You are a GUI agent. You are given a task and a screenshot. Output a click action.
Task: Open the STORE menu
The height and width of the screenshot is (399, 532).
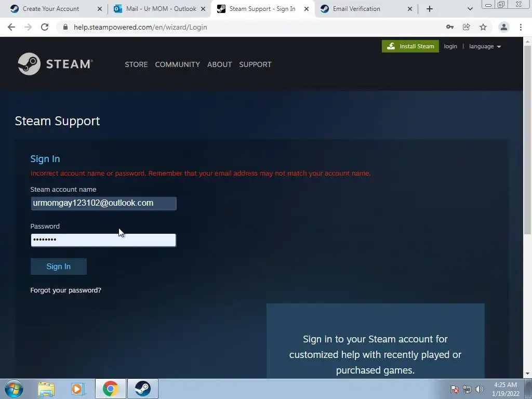click(x=136, y=64)
